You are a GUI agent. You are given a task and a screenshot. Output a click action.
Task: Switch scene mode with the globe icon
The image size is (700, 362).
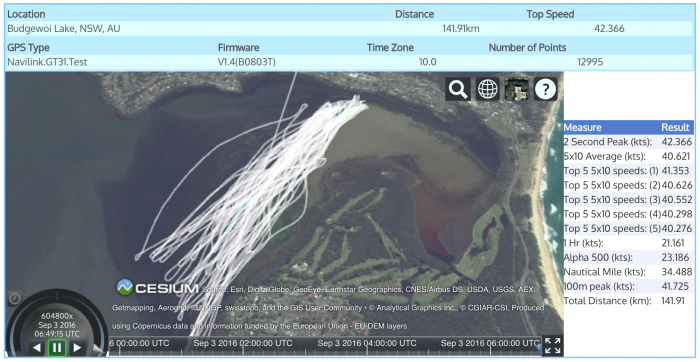point(488,89)
